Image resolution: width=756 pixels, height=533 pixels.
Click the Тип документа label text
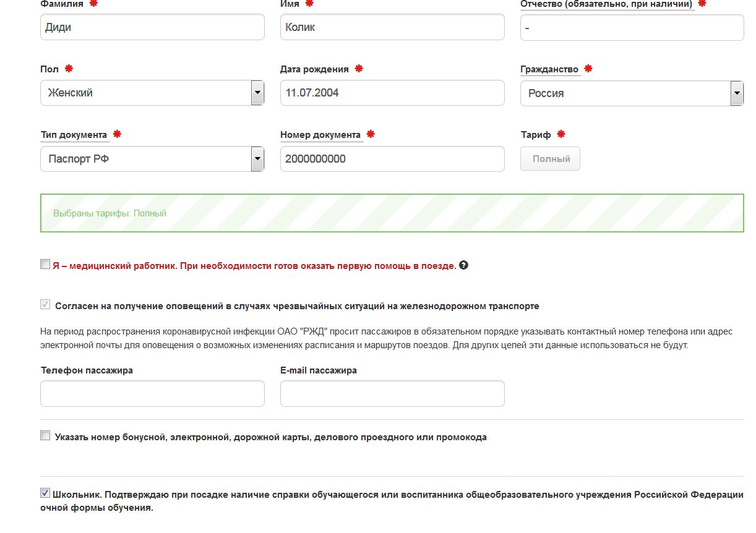click(74, 135)
